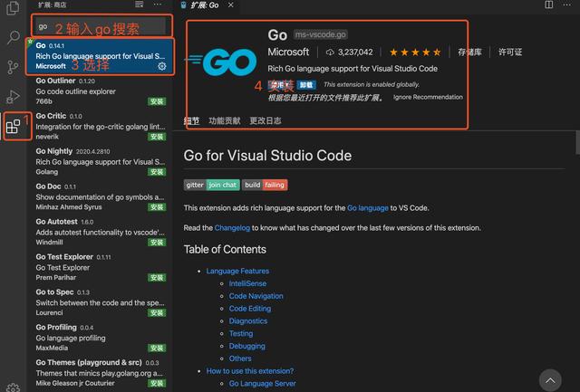Open the Diagnostics link

(247, 321)
